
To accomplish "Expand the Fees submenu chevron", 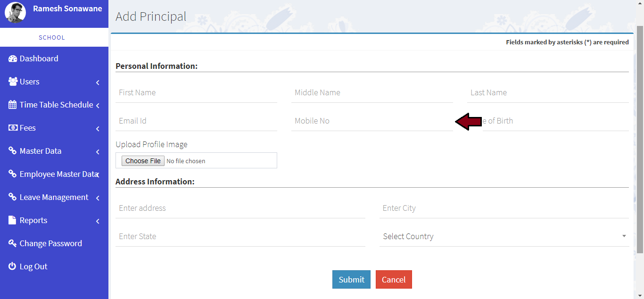I will [x=98, y=129].
